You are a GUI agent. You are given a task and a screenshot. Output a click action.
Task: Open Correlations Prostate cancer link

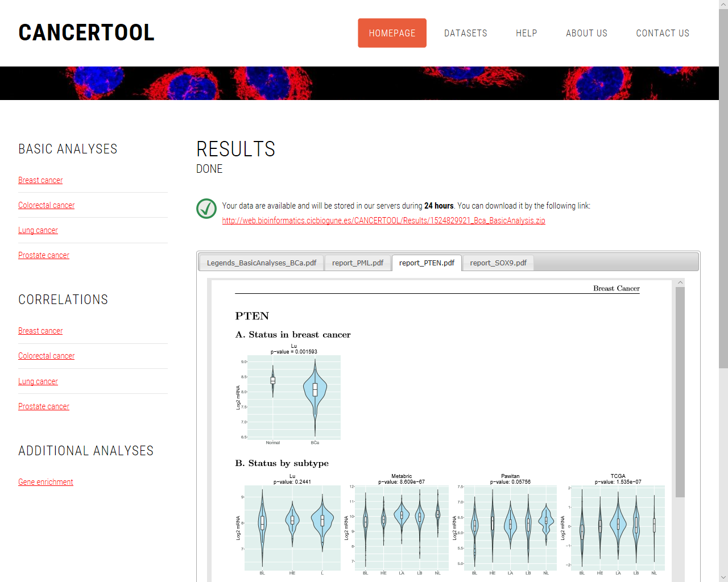44,406
